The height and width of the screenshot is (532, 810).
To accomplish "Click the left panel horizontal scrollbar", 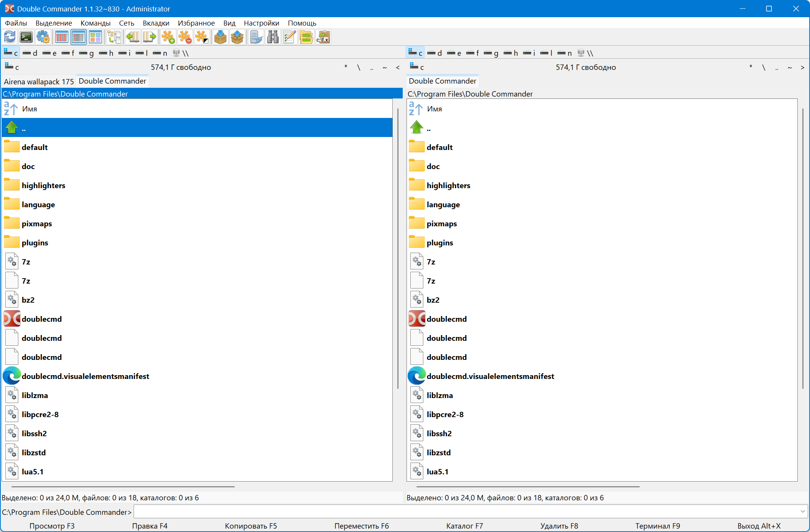I will coord(123,487).
